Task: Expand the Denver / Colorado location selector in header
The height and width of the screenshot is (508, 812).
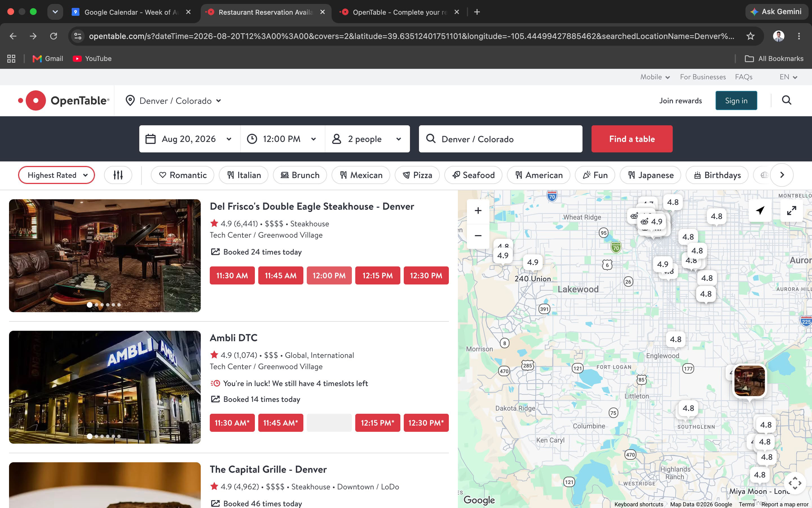Action: [173, 101]
